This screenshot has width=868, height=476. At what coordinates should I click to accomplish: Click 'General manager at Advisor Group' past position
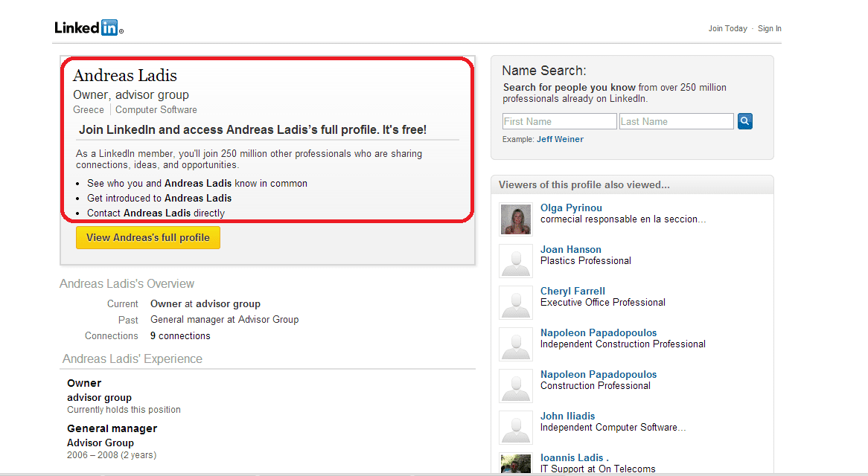tap(224, 320)
